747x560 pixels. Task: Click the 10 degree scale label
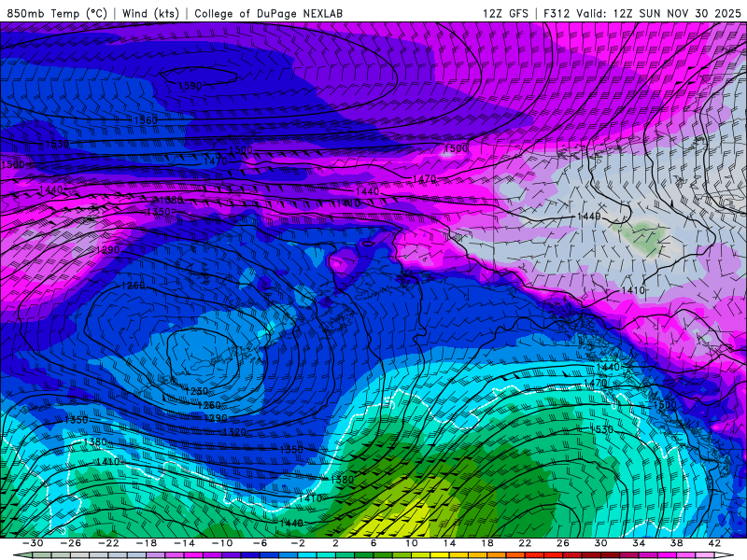411,543
